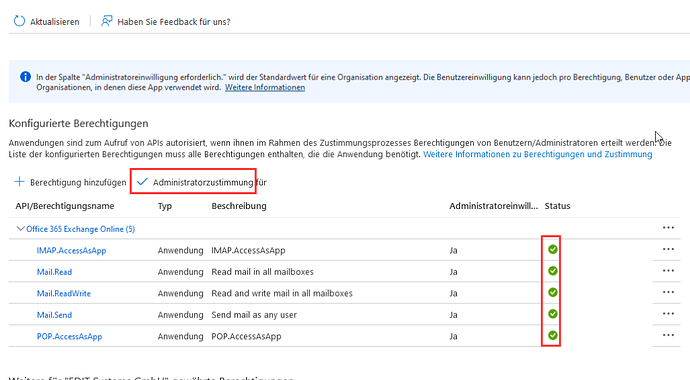Viewport: 690px width, 380px height.
Task: Click the plus icon for Berechtigung hinzufügen
Action: (19, 182)
